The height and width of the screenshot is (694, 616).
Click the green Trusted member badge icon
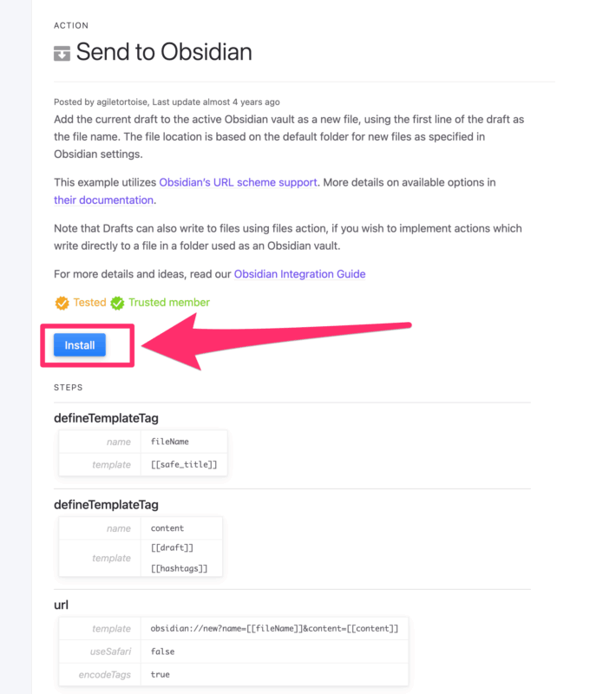click(x=117, y=303)
